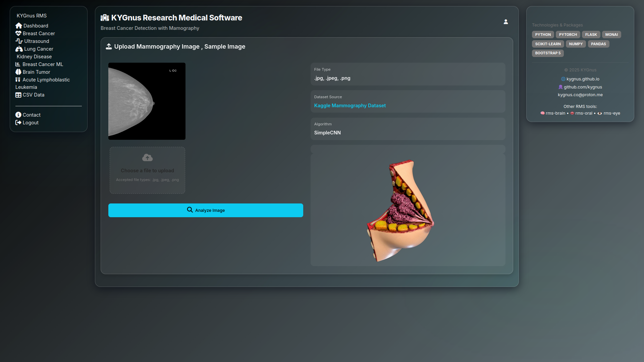Click the user profile icon
The height and width of the screenshot is (362, 644).
505,22
